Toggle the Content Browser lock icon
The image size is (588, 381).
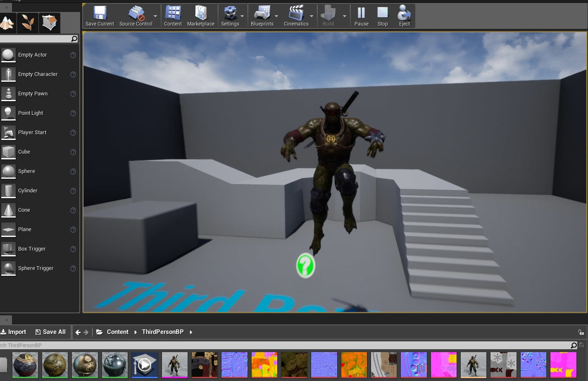click(x=581, y=332)
